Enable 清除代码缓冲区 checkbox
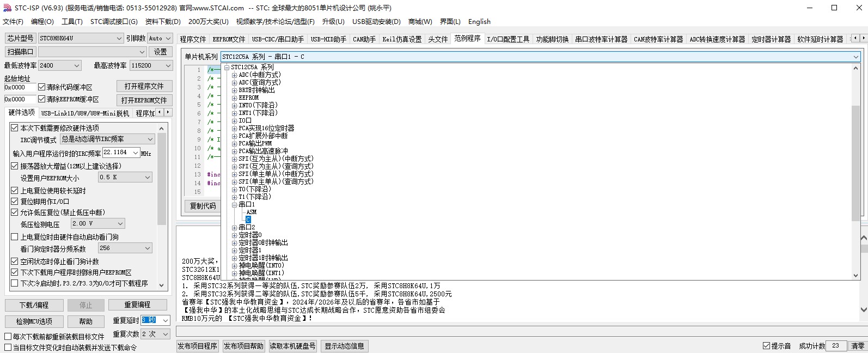 coord(41,87)
